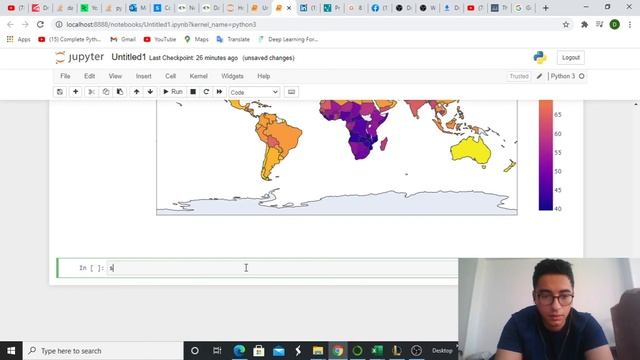Open Microsoft Edge from taskbar
The image size is (640, 360).
239,351
